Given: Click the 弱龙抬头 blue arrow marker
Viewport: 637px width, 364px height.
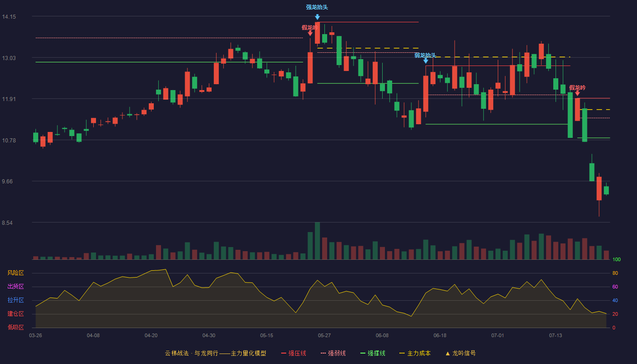Looking at the screenshot, I should point(425,61).
